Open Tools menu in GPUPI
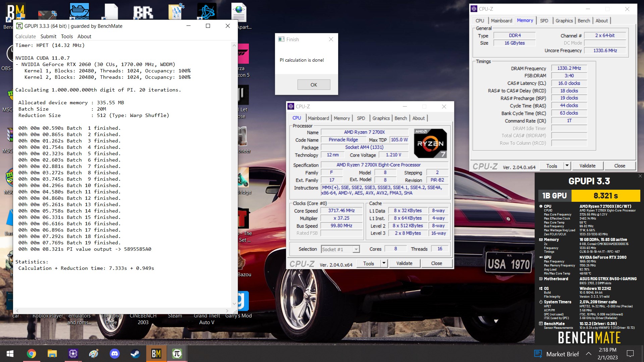Image resolution: width=644 pixels, height=362 pixels. [67, 37]
